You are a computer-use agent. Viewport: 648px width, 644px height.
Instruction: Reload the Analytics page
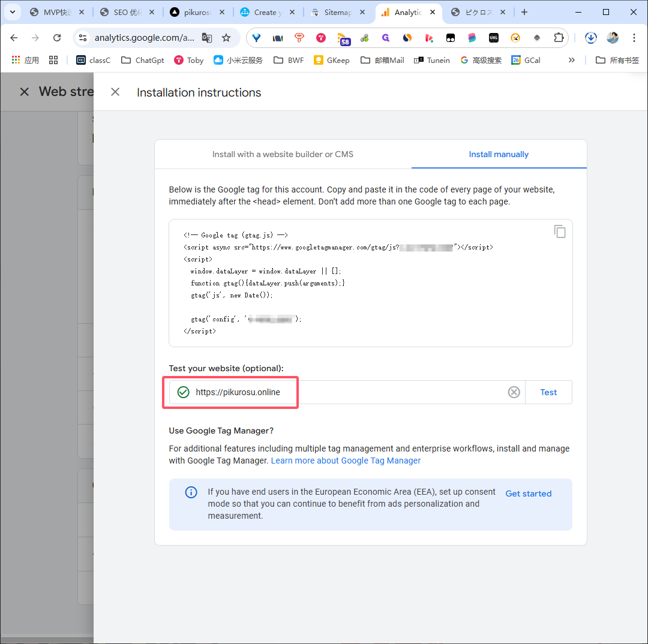(x=57, y=38)
